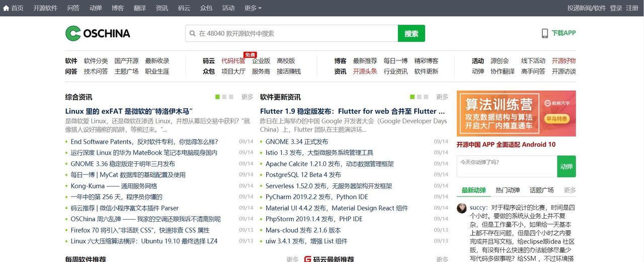This screenshot has height=262, width=644.
Task: Switch to the 热门动弹 tab
Action: pos(508,190)
